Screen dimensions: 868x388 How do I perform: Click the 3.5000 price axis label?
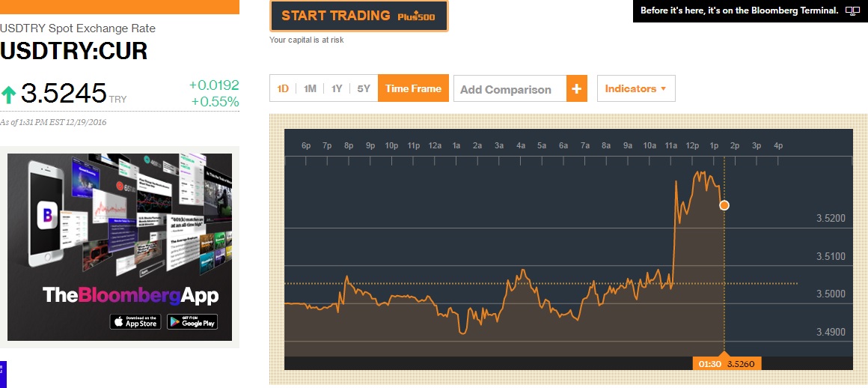831,294
